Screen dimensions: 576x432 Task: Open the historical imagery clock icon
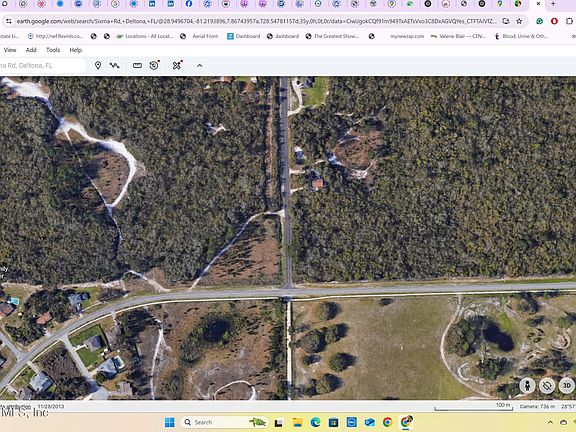pos(154,65)
